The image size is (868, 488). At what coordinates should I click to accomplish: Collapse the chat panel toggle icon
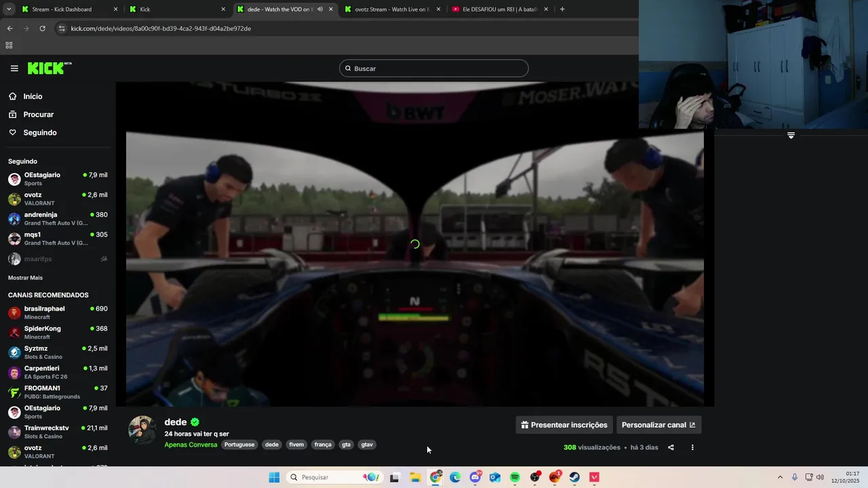791,136
